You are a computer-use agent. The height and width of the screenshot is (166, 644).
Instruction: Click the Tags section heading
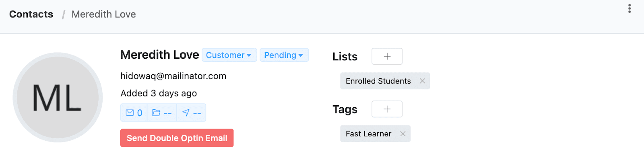345,109
